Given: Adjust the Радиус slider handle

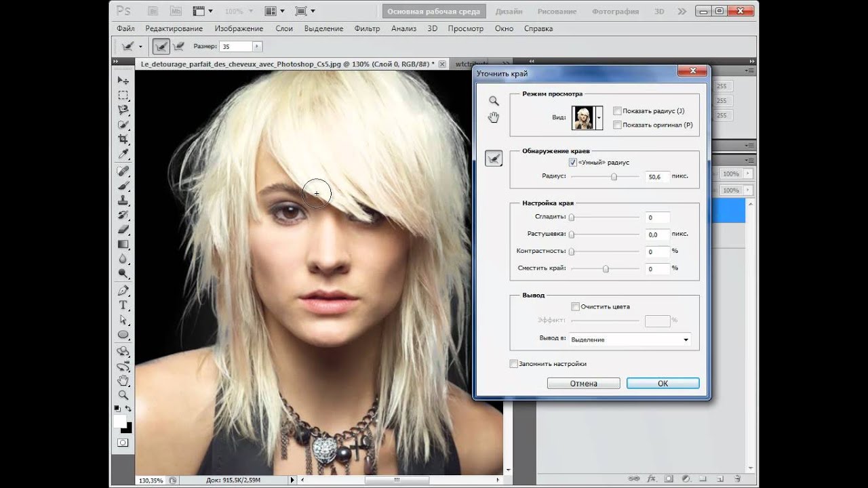Looking at the screenshot, I should [x=614, y=176].
